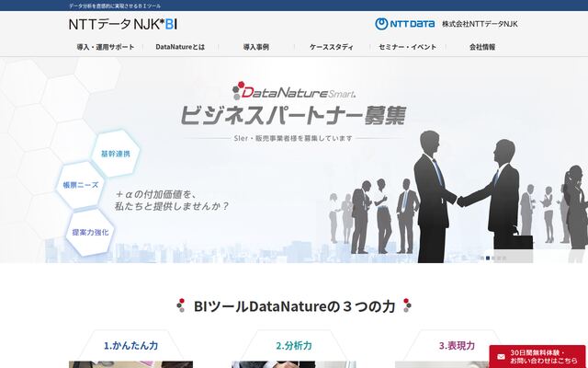Open the 会社情報 menu item
588x368 pixels.
(x=482, y=47)
